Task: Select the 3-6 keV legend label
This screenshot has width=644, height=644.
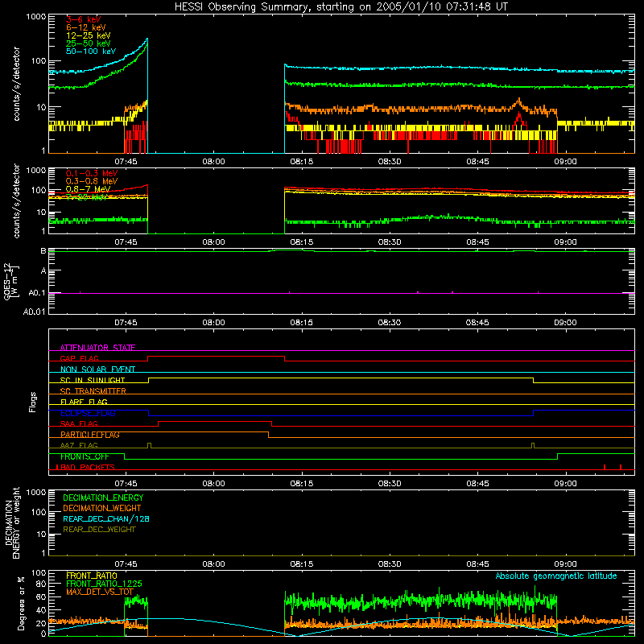Action: pos(83,19)
